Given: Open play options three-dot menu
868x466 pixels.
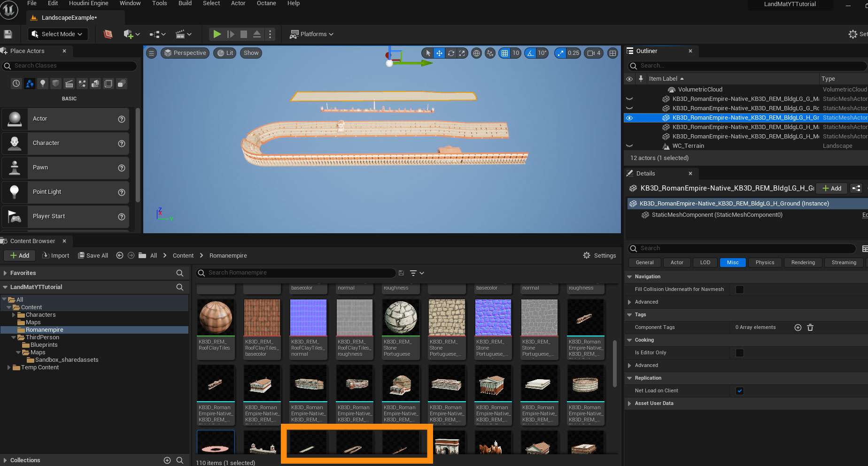Looking at the screenshot, I should [x=270, y=34].
